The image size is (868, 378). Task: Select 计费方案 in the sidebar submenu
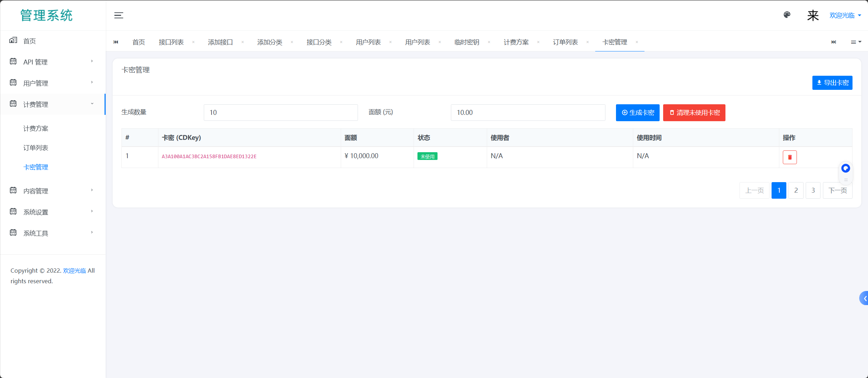coord(36,129)
